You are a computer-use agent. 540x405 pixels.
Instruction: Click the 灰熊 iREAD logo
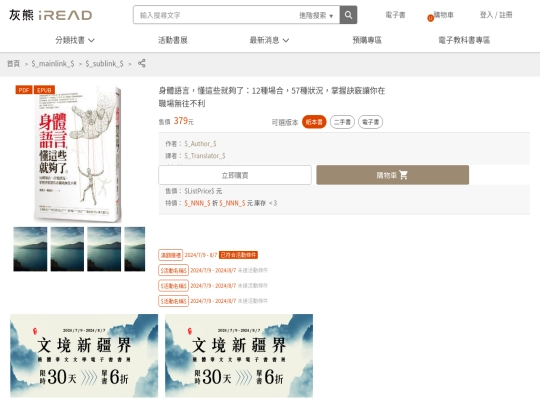tap(51, 15)
